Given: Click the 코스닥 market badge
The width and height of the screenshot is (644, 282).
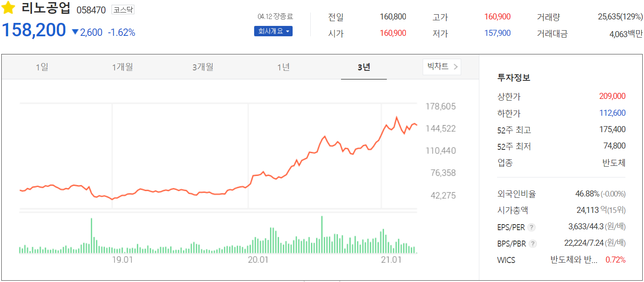Looking at the screenshot, I should (x=123, y=10).
